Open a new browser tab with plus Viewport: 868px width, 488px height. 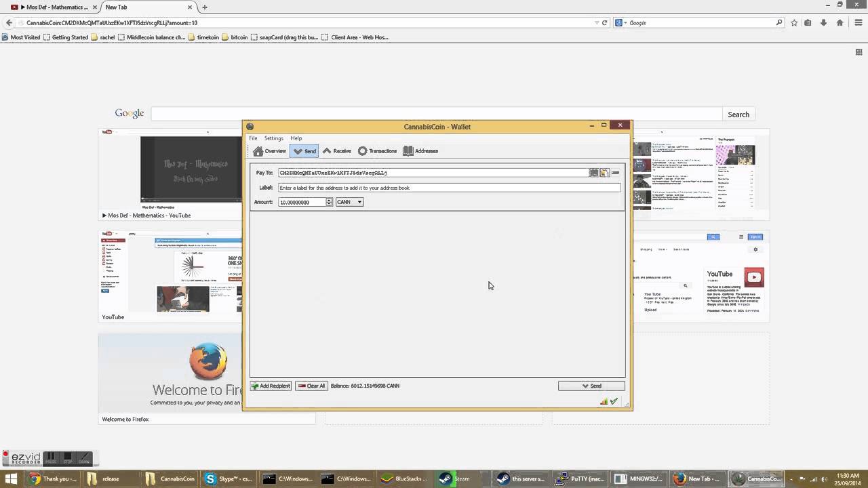point(204,7)
